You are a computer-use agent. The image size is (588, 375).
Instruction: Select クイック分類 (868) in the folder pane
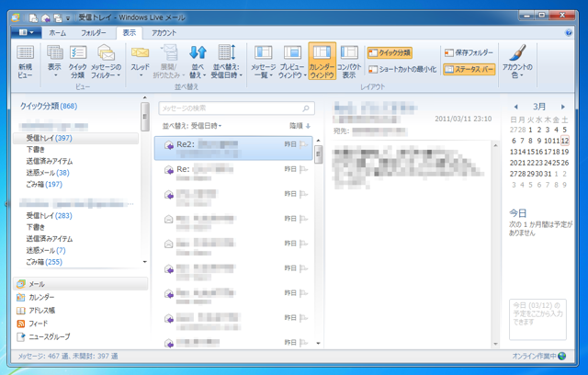click(49, 106)
